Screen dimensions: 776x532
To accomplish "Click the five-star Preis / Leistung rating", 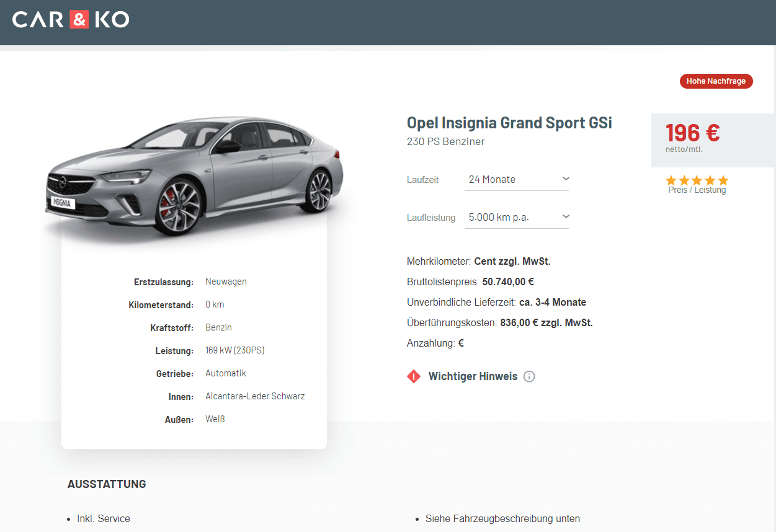I will coord(697,180).
